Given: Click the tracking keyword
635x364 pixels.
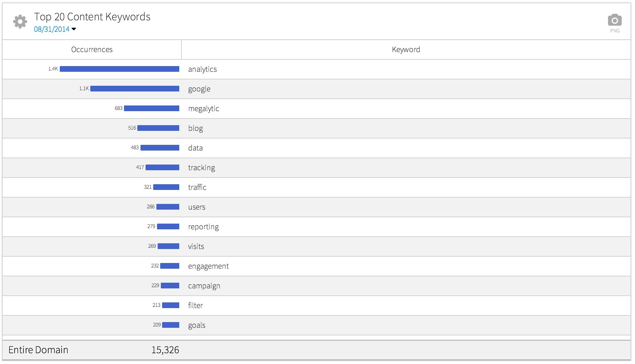Looking at the screenshot, I should 201,168.
